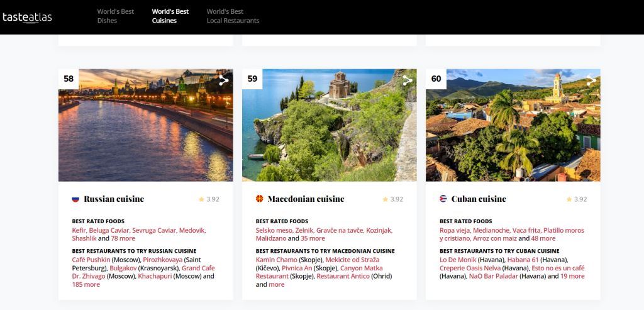
Task: Open the Malidzano food link
Action: (270, 238)
